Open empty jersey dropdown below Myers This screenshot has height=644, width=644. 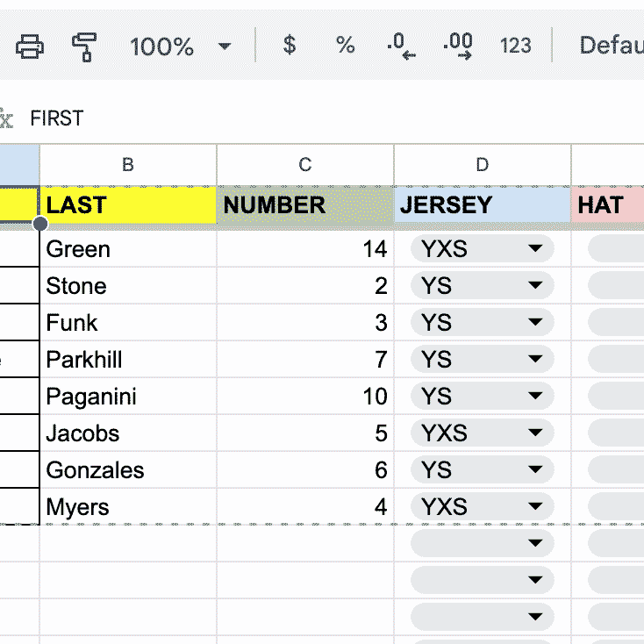[x=534, y=544]
